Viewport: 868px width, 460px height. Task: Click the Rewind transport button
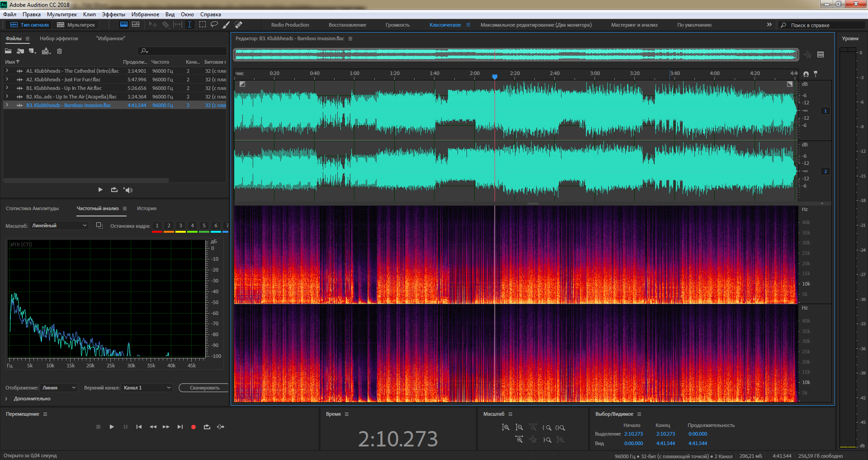(153, 427)
